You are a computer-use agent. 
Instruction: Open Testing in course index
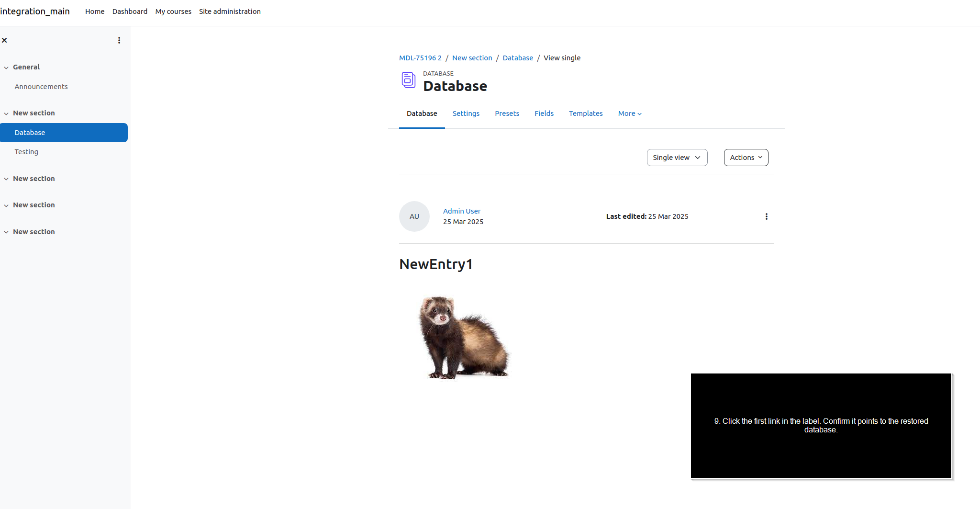[26, 152]
